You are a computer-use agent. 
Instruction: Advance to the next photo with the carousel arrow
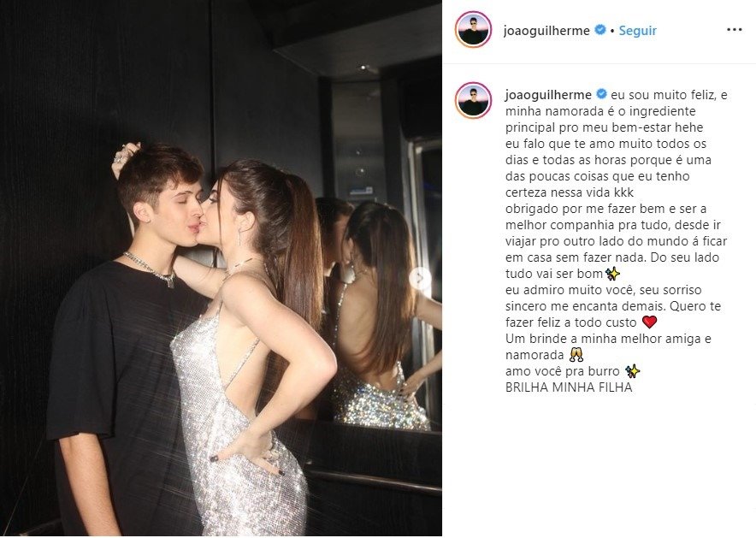tap(420, 278)
